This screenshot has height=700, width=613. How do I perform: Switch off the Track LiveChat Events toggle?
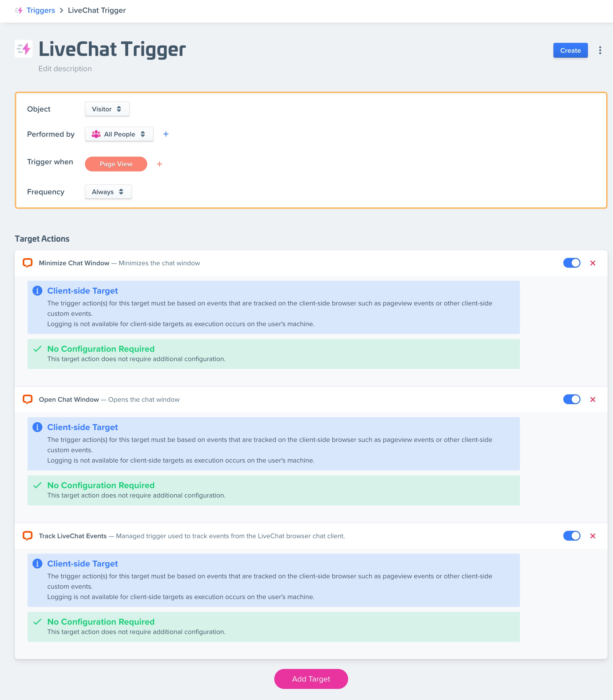pyautogui.click(x=572, y=536)
